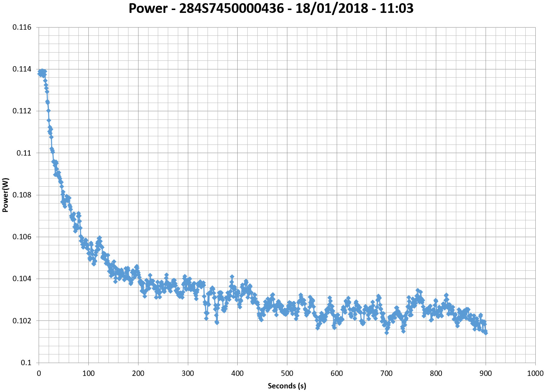Select the 0.102 y-axis tick label

(x=22, y=321)
